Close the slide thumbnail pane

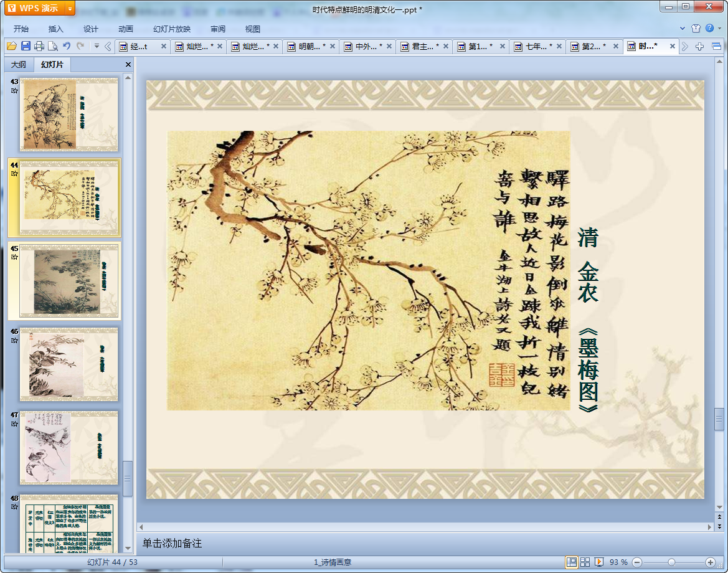tap(128, 65)
